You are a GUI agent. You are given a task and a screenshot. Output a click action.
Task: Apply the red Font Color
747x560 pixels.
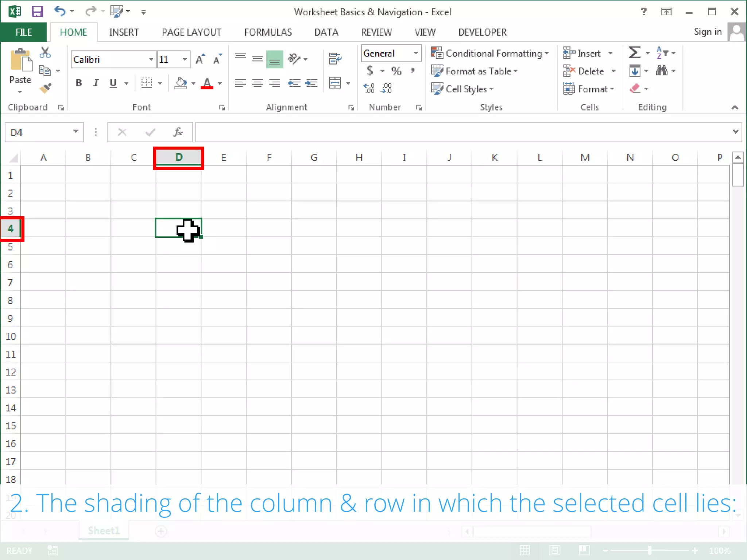click(207, 83)
